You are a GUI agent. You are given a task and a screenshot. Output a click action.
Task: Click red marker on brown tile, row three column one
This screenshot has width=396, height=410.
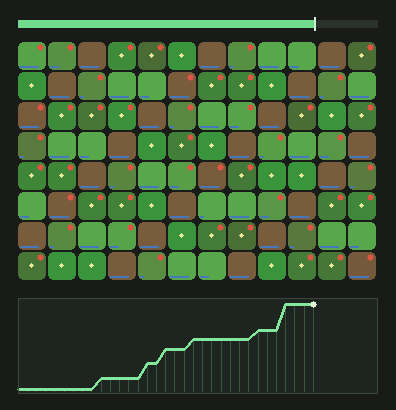pyautogui.click(x=41, y=108)
